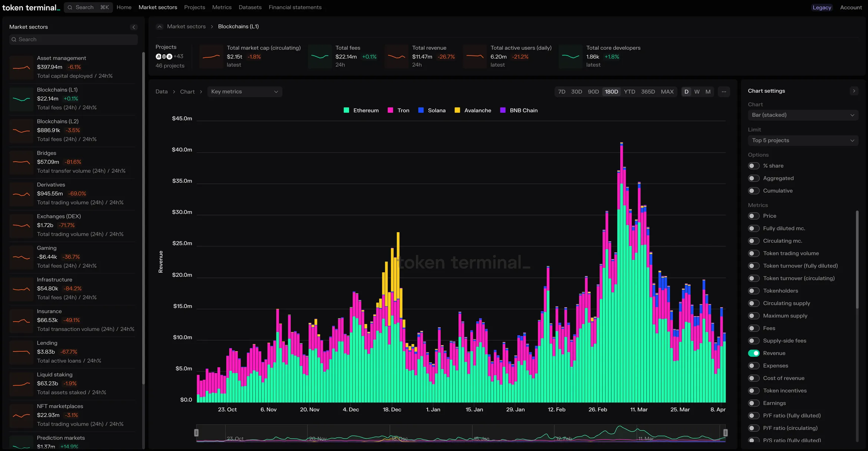The height and width of the screenshot is (451, 868).
Task: Open the Bar (stacked) chart type dropdown
Action: (803, 115)
